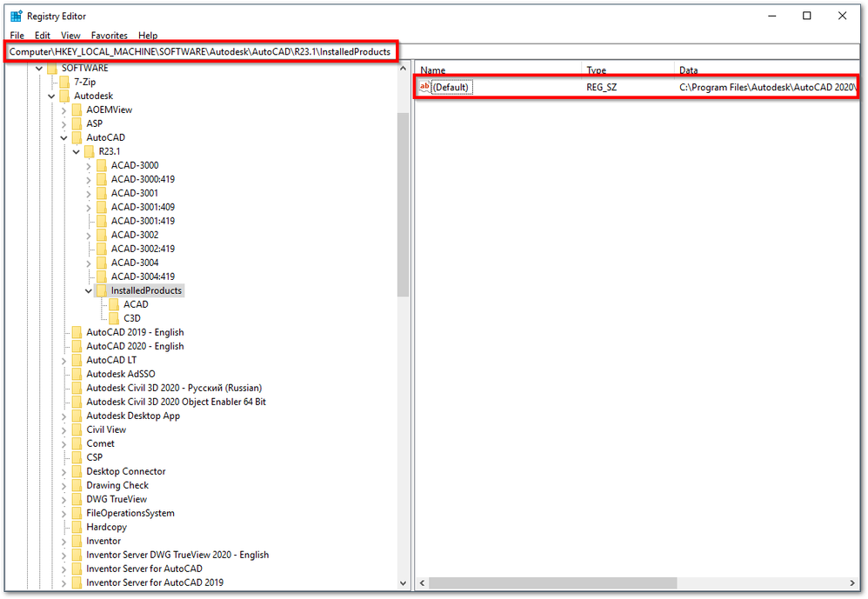Click the values pane scroll right arrow

pos(852,583)
